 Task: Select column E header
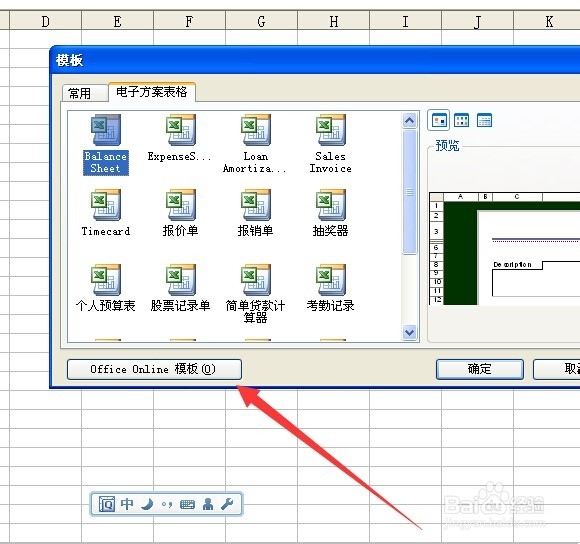pos(117,22)
